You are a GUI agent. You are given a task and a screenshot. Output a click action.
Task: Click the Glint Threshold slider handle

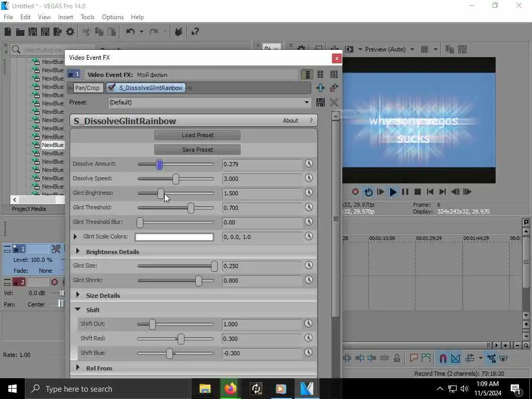(x=191, y=208)
